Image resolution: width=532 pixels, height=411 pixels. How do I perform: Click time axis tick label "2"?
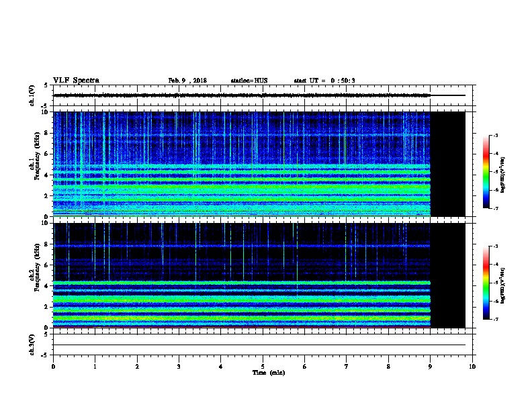click(137, 366)
